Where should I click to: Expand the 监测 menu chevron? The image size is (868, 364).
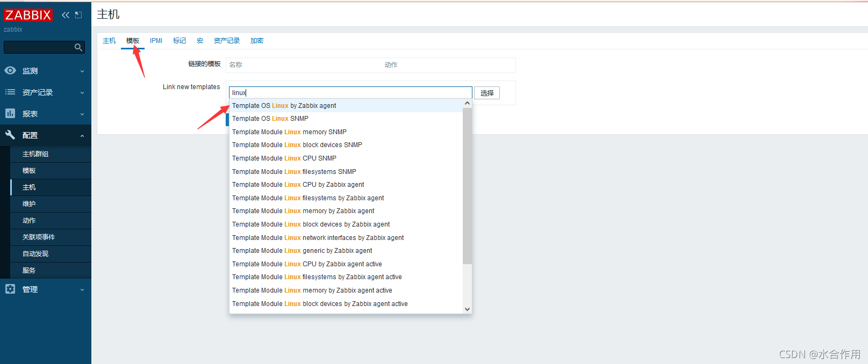[x=82, y=71]
